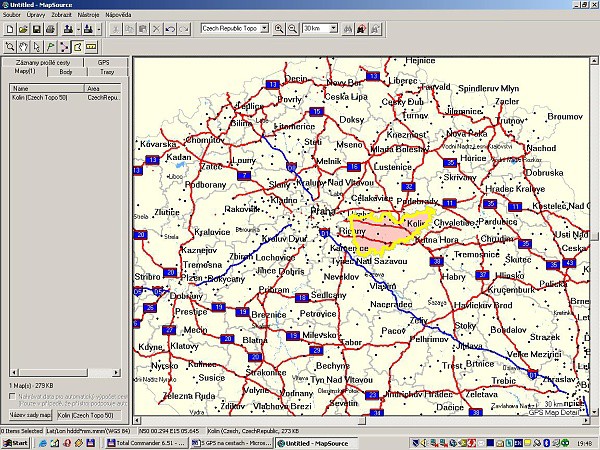The image size is (600, 450).
Task: Switch to the Záznamy prošlé cesty tab
Action: click(x=43, y=62)
